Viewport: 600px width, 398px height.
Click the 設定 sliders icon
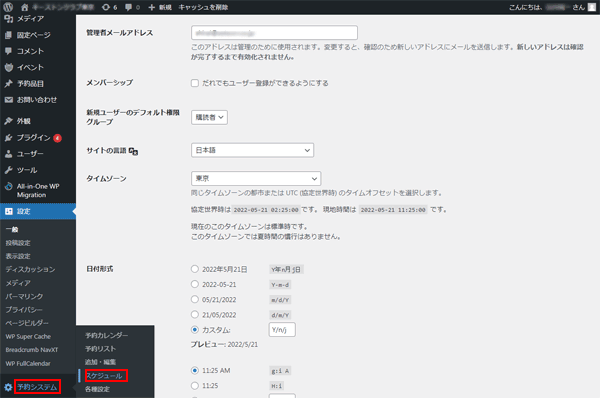click(x=8, y=211)
